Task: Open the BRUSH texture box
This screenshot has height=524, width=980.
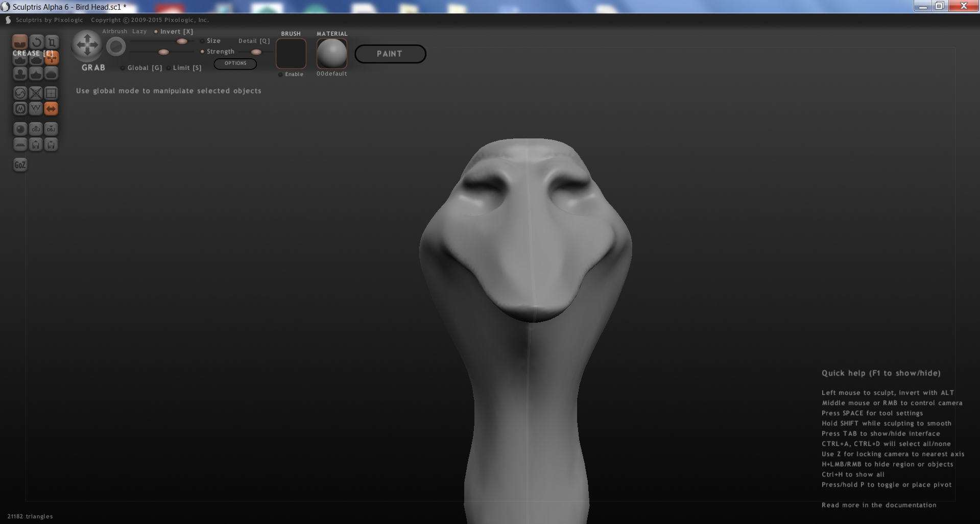Action: (x=291, y=54)
